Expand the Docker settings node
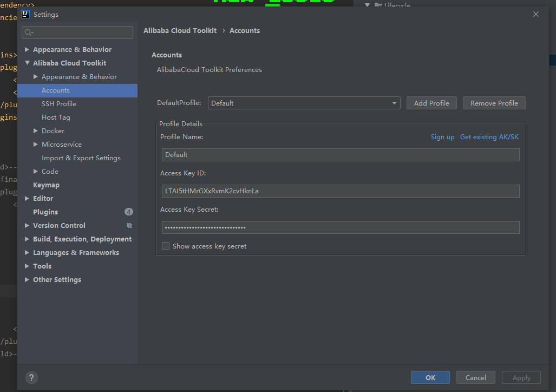 (x=35, y=131)
